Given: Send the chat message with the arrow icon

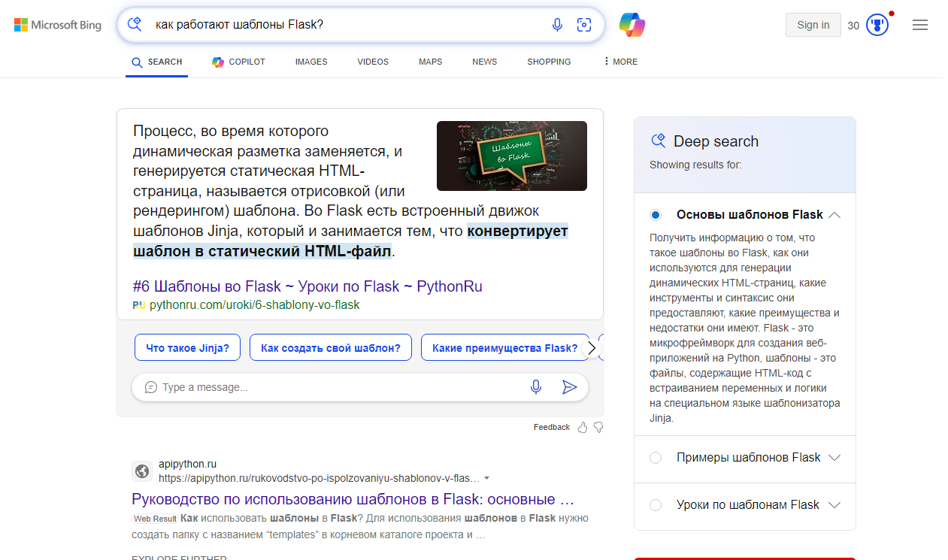Looking at the screenshot, I should (x=569, y=387).
